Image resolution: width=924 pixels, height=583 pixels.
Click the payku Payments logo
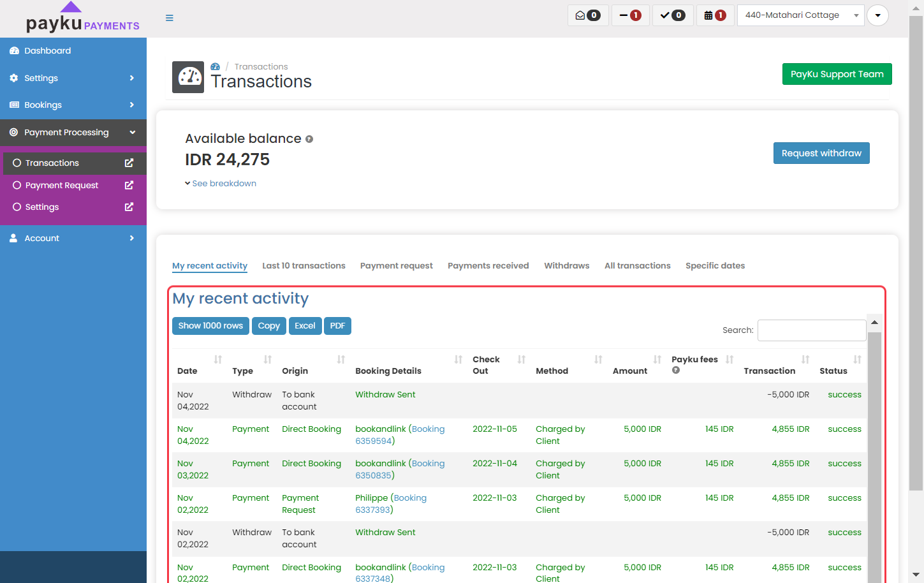(82, 18)
